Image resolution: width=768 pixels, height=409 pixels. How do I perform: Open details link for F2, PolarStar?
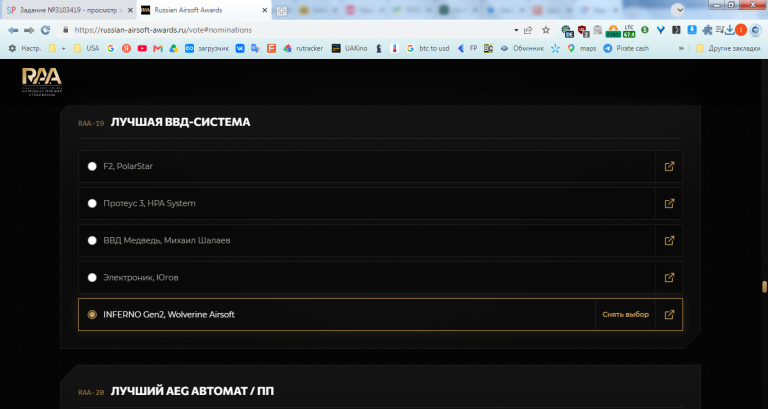point(669,167)
